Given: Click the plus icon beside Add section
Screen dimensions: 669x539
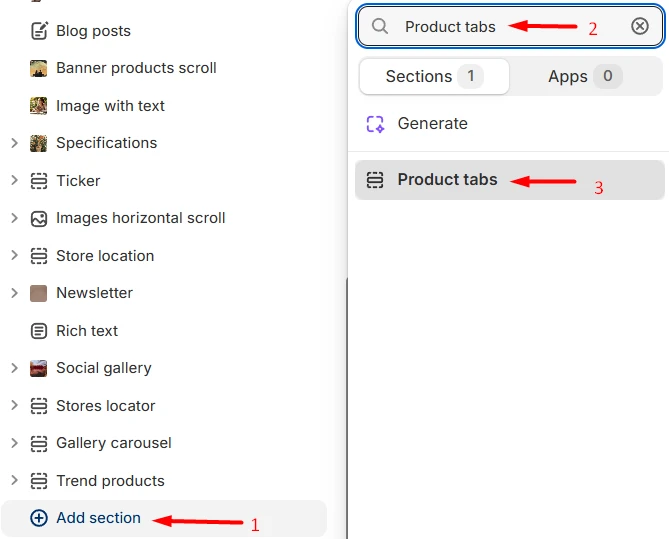Looking at the screenshot, I should 39,518.
